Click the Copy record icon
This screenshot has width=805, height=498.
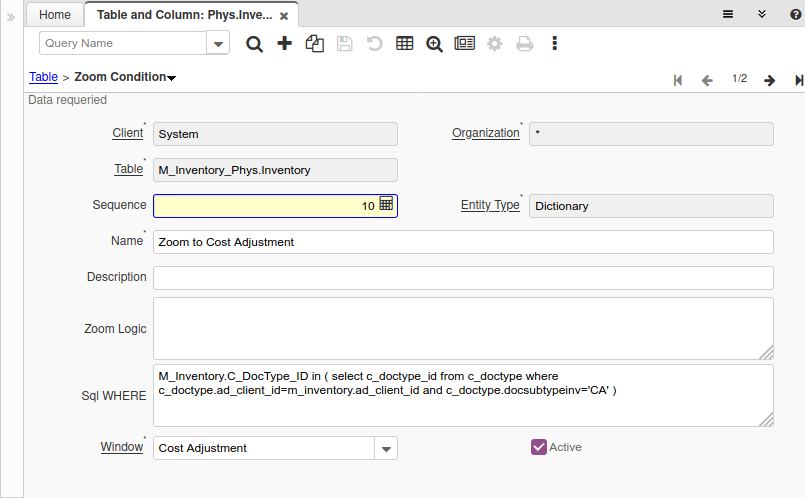tap(314, 43)
